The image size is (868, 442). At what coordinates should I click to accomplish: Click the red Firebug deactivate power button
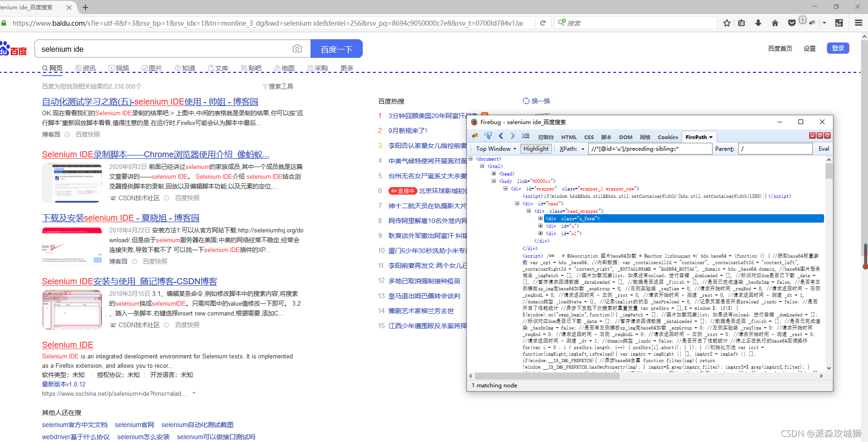[x=827, y=135]
